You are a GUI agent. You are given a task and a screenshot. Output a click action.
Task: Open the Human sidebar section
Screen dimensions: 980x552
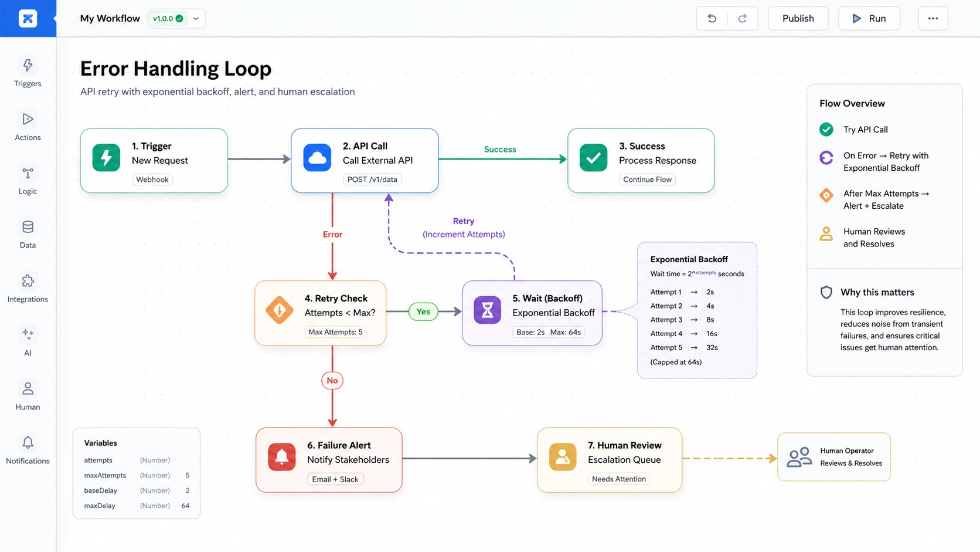[x=28, y=396]
